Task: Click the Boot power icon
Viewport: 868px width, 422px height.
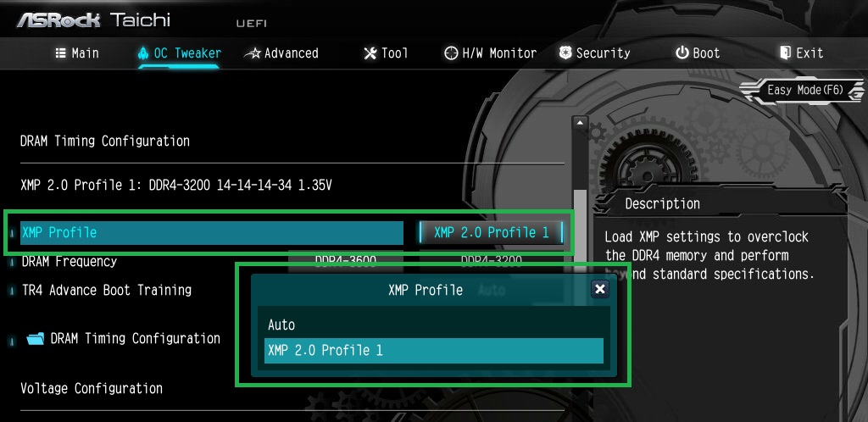Action: click(682, 53)
